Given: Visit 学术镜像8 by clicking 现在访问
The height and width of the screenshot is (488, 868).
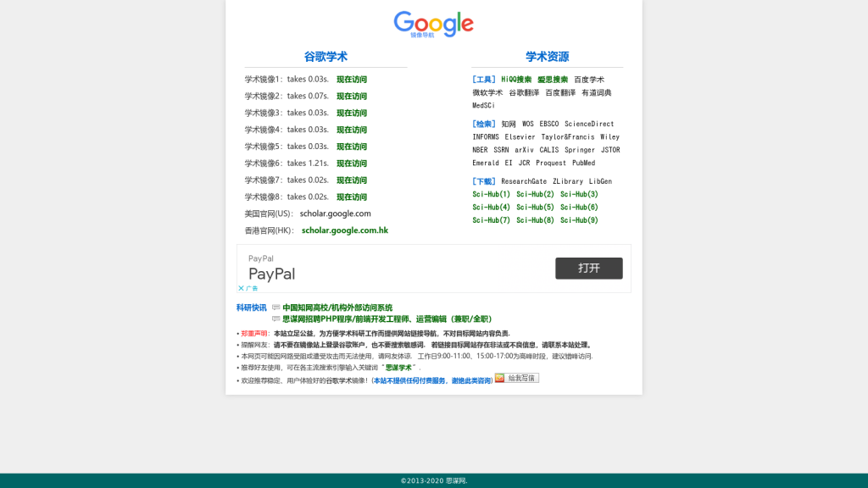Looking at the screenshot, I should tap(352, 197).
